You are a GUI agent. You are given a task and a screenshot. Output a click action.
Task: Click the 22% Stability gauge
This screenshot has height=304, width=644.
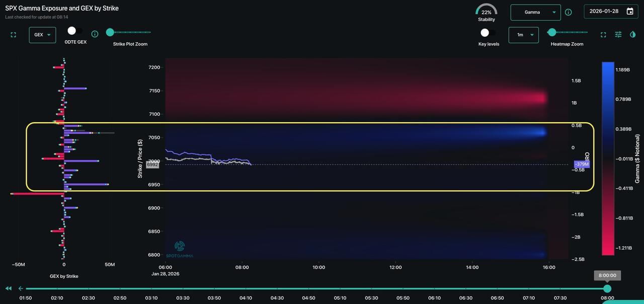coord(486,12)
